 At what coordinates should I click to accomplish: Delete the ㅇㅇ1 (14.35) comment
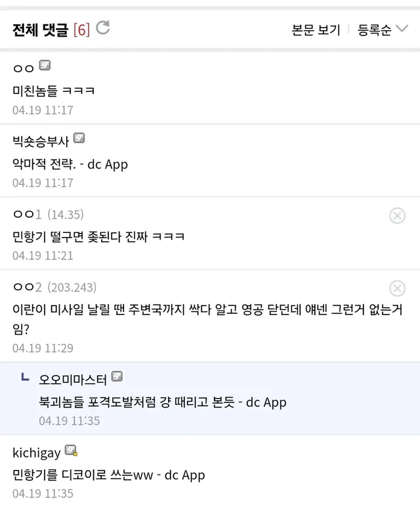coord(397,215)
